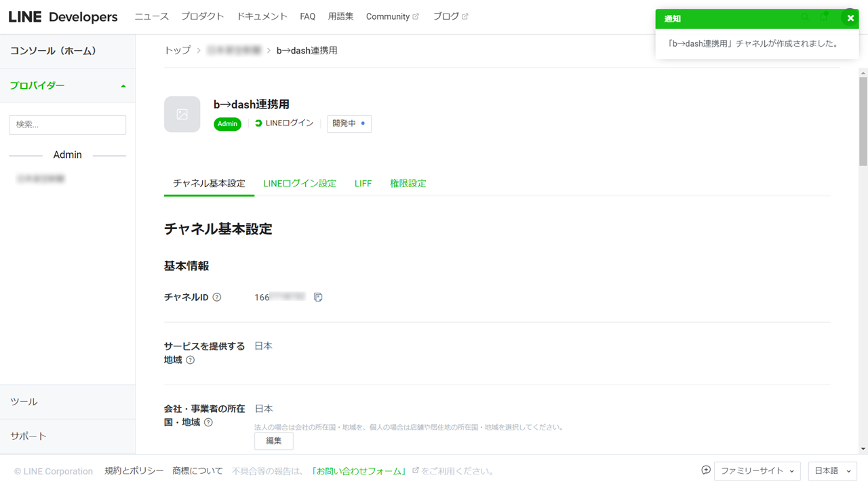The width and height of the screenshot is (868, 488).
Task: Click the plus icon beside ファミリーサイト
Action: tap(706, 470)
